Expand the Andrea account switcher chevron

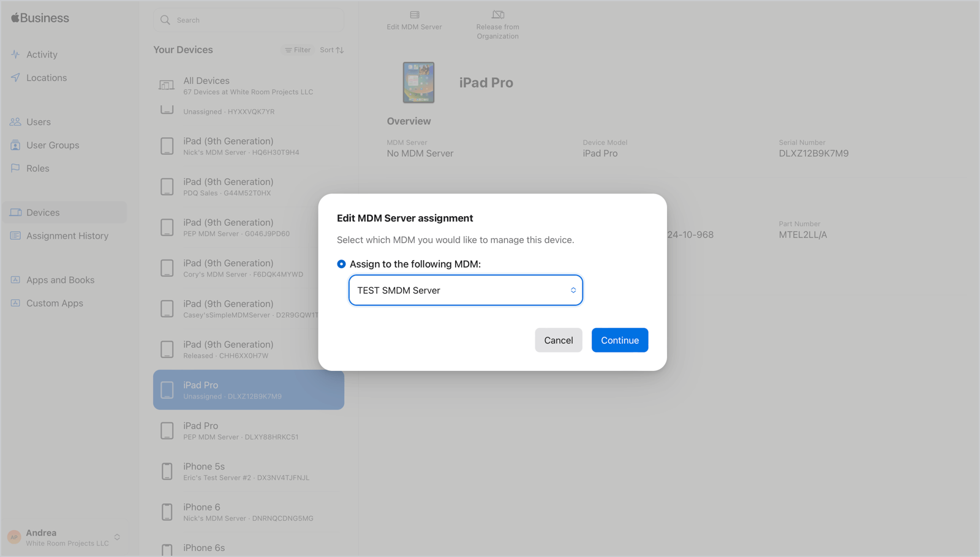pyautogui.click(x=117, y=537)
